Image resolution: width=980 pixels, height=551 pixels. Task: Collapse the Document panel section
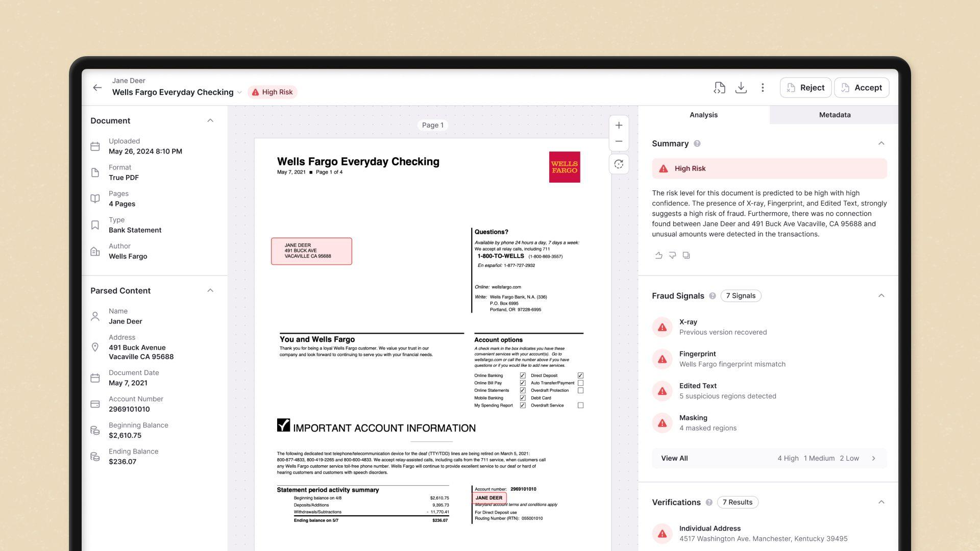pos(211,120)
